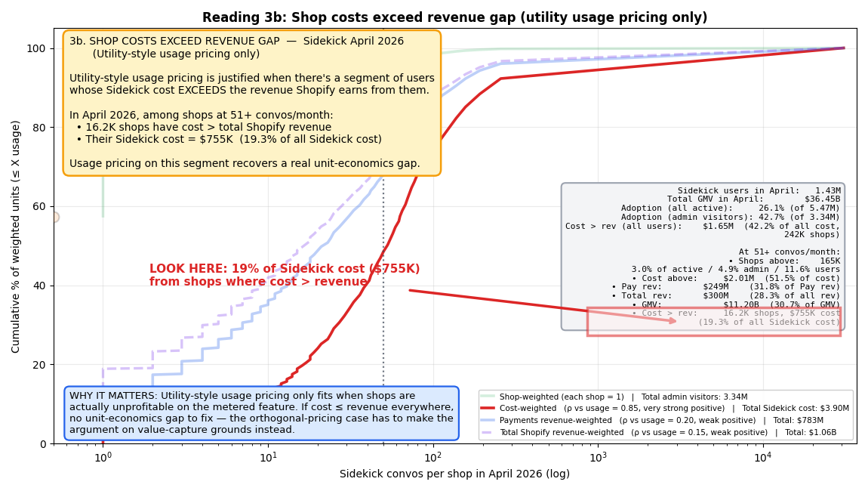Click y-axis label "Cumulative % of weighted units"
Viewport: 868px width, 491px height.
(16, 236)
